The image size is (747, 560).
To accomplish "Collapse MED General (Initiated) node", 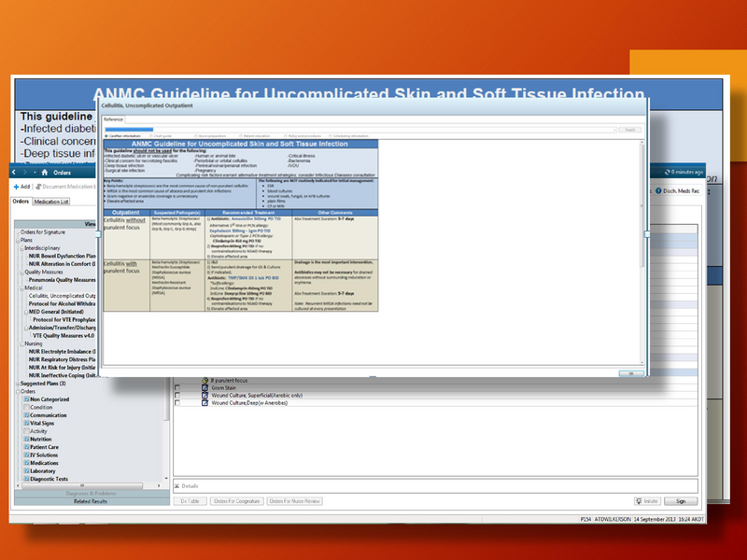I will pyautogui.click(x=26, y=312).
